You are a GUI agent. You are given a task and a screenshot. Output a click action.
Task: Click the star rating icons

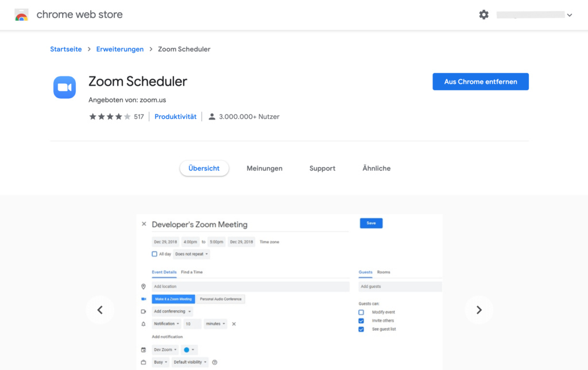110,117
